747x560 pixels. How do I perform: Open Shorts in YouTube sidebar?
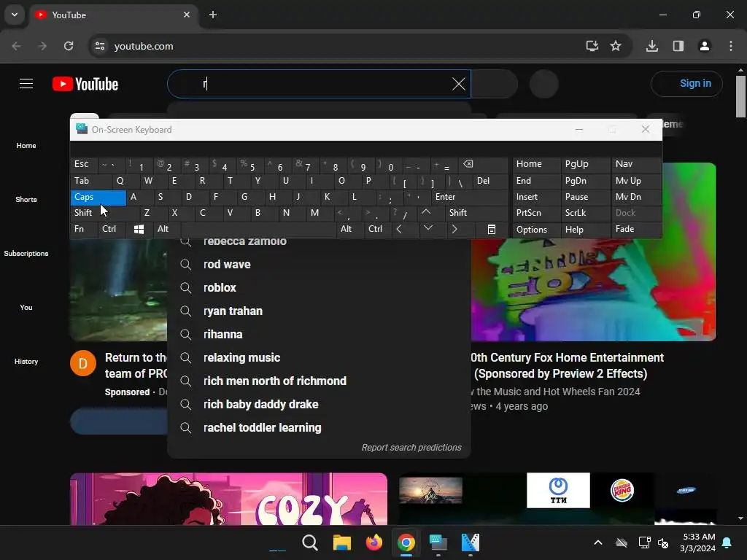click(x=26, y=199)
